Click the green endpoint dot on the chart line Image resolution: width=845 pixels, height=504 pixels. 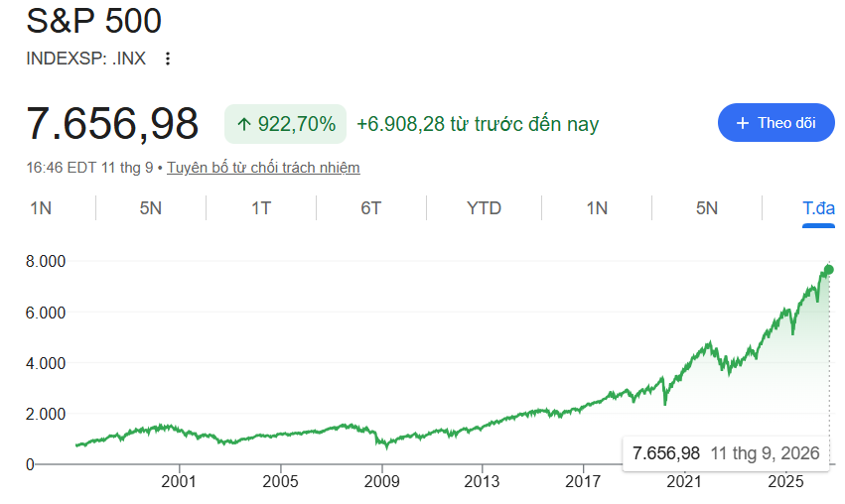click(x=829, y=269)
